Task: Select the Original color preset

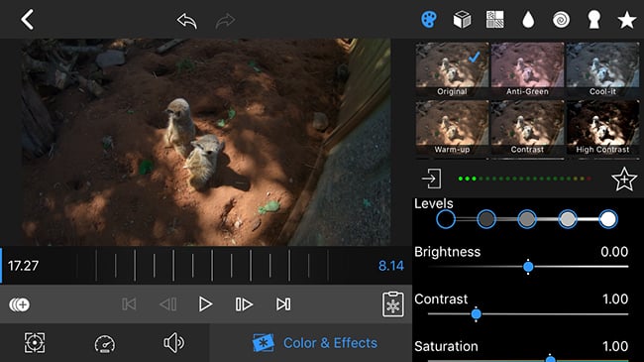Action: tap(452, 69)
